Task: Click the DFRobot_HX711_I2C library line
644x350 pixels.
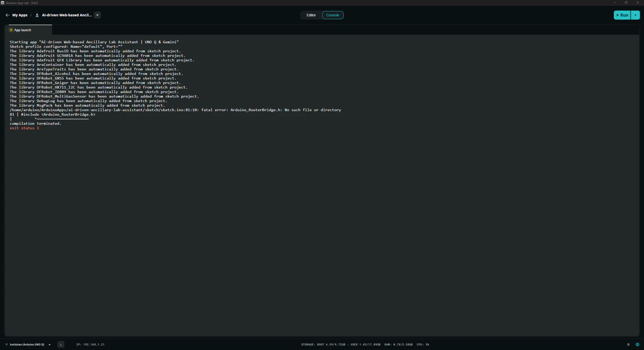Action: 99,87
